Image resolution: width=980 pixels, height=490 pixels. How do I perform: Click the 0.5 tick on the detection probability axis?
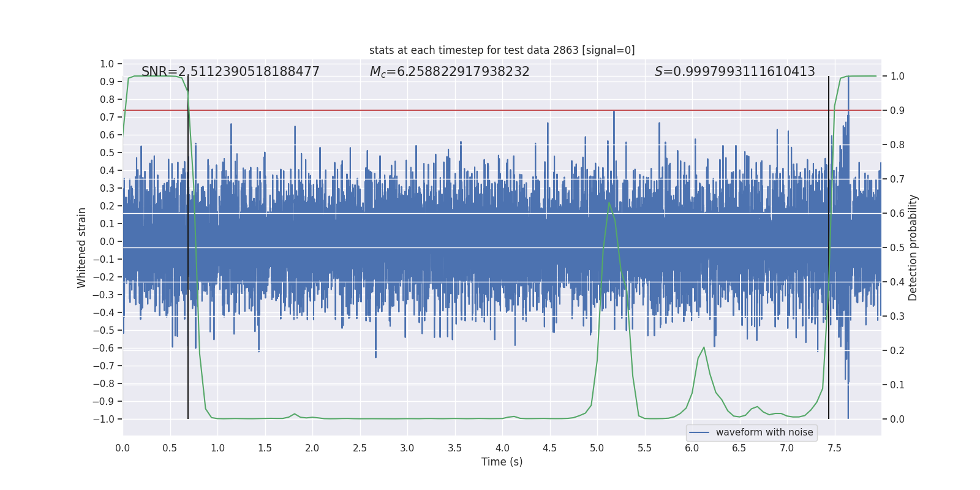pyautogui.click(x=897, y=248)
